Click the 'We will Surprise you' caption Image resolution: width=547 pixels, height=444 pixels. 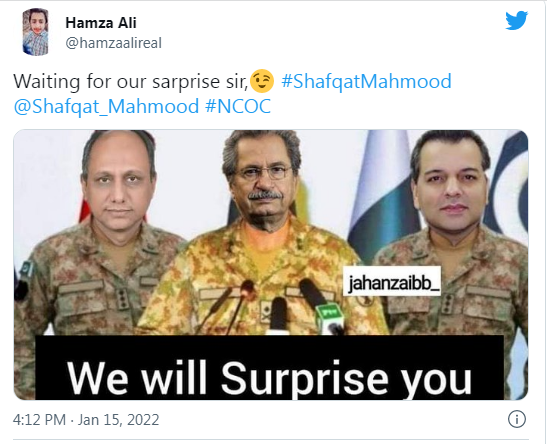coord(269,377)
